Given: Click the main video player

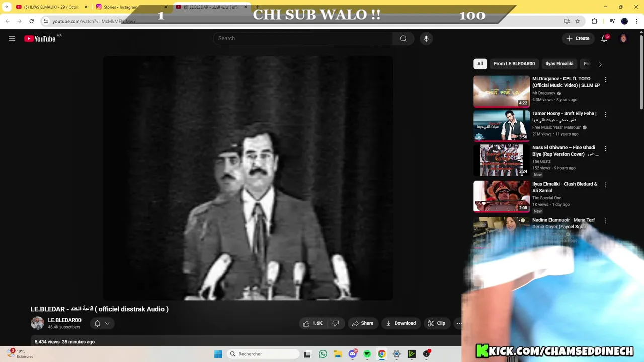Looking at the screenshot, I should (x=248, y=178).
